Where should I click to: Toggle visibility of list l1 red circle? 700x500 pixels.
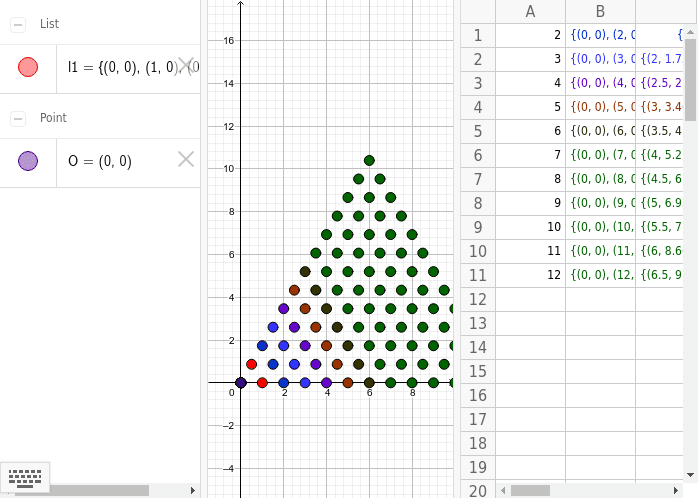coord(28,67)
